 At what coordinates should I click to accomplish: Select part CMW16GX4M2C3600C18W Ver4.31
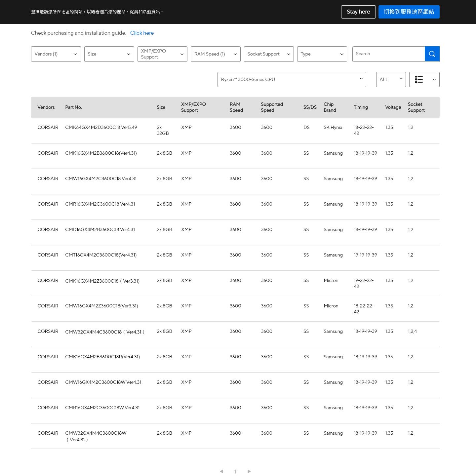click(x=103, y=382)
